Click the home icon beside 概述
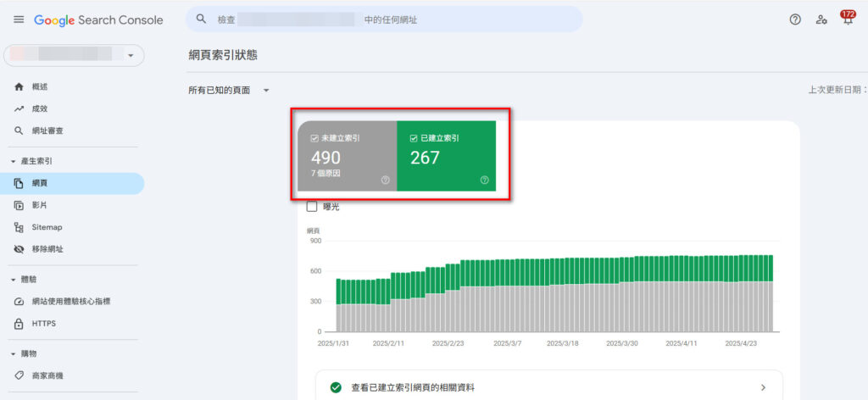The height and width of the screenshot is (400, 868). pyautogui.click(x=19, y=86)
